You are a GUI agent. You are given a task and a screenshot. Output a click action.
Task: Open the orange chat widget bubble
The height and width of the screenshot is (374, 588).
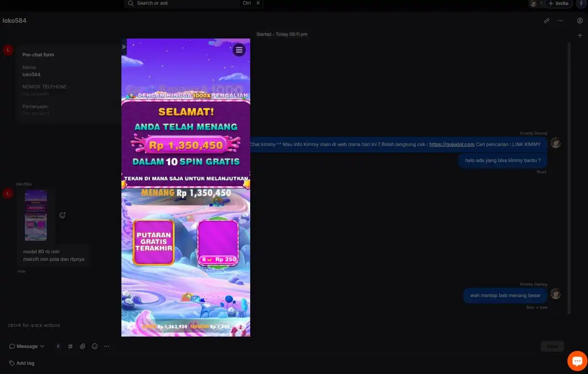(577, 361)
